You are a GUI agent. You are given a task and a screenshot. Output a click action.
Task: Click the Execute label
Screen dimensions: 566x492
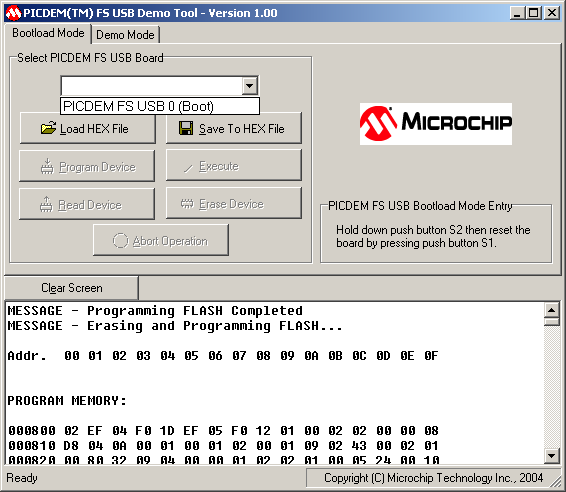click(x=219, y=166)
